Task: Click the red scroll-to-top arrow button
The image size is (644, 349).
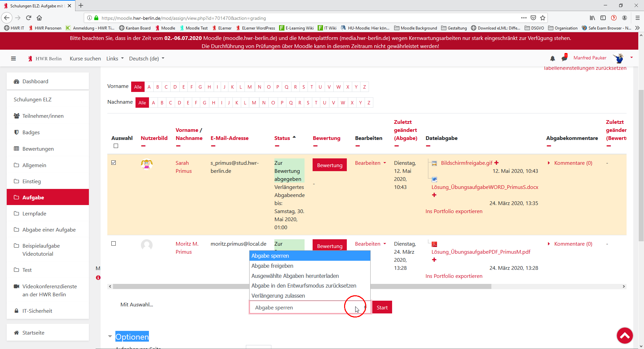Action: click(x=625, y=335)
